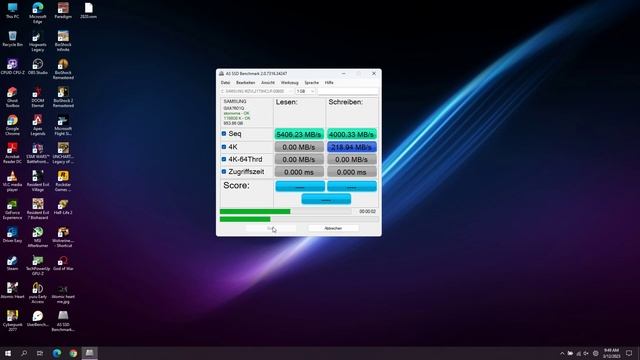Click AS SSD Benchmark taskbar button
Image resolution: width=640 pixels, height=360 pixels.
click(89, 353)
